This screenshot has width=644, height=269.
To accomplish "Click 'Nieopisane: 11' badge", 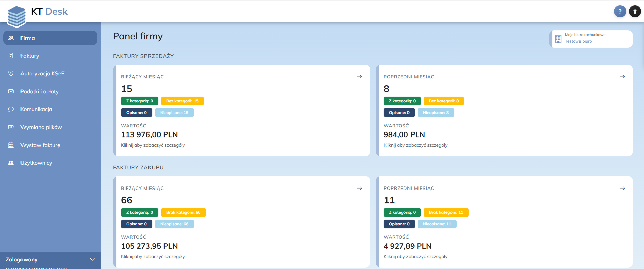I will (437, 224).
